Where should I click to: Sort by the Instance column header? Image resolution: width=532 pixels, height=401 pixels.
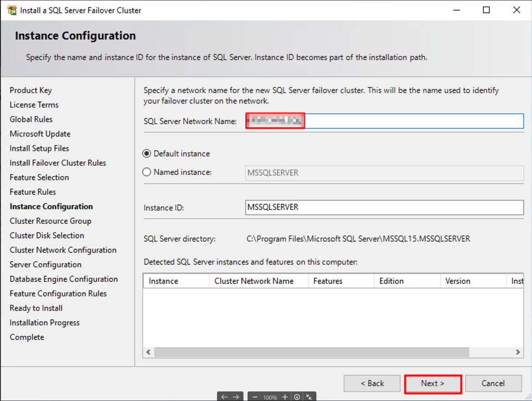tap(176, 281)
